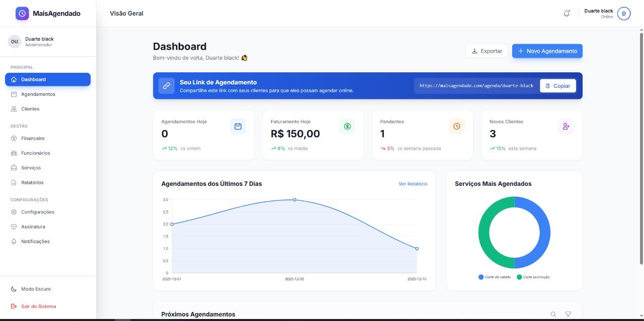
Task: Select the booking link URL field
Action: pyautogui.click(x=475, y=85)
